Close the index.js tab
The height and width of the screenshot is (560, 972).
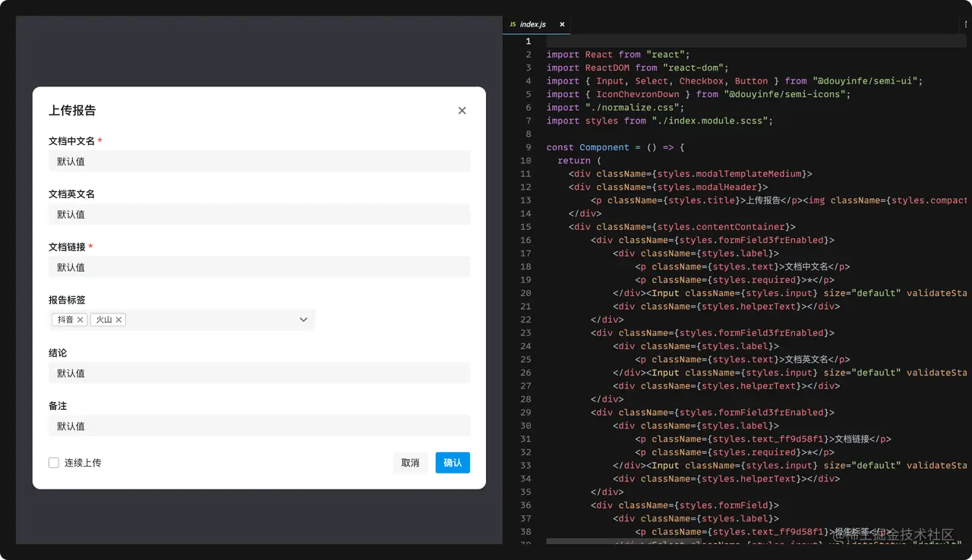562,24
